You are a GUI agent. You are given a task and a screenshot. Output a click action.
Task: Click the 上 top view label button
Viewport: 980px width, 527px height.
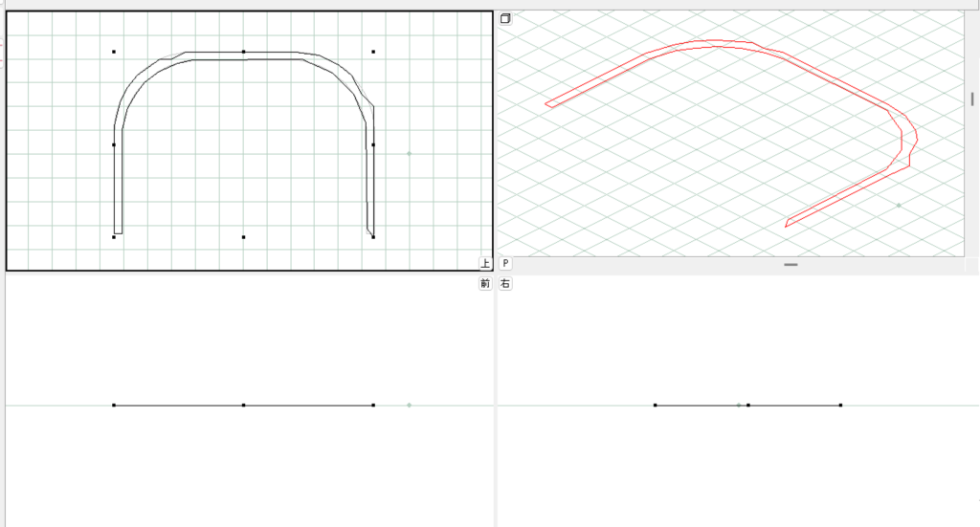pos(485,263)
